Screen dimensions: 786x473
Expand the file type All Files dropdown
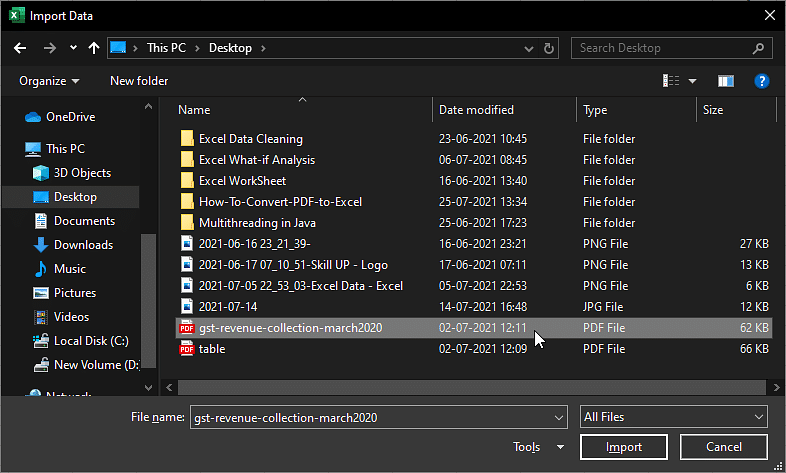tap(673, 417)
